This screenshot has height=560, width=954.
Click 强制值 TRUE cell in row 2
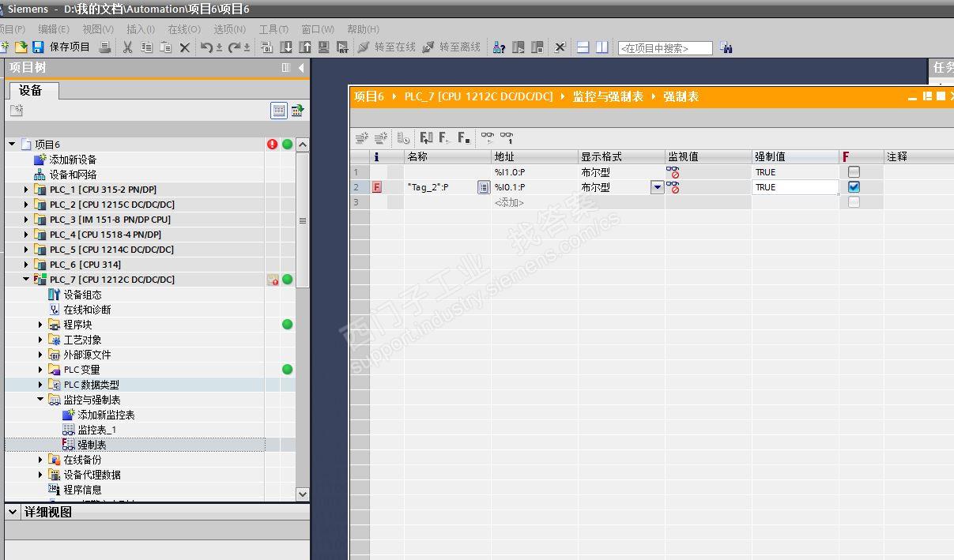tap(795, 187)
